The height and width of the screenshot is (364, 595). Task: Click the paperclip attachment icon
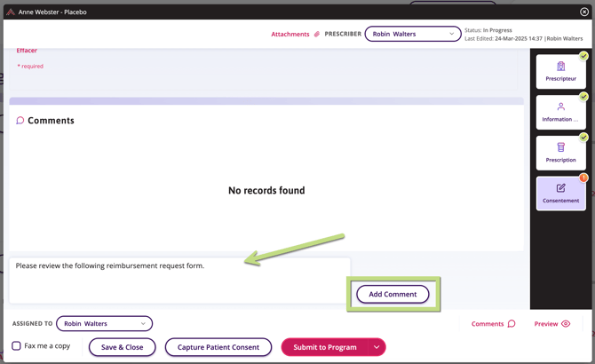(316, 34)
